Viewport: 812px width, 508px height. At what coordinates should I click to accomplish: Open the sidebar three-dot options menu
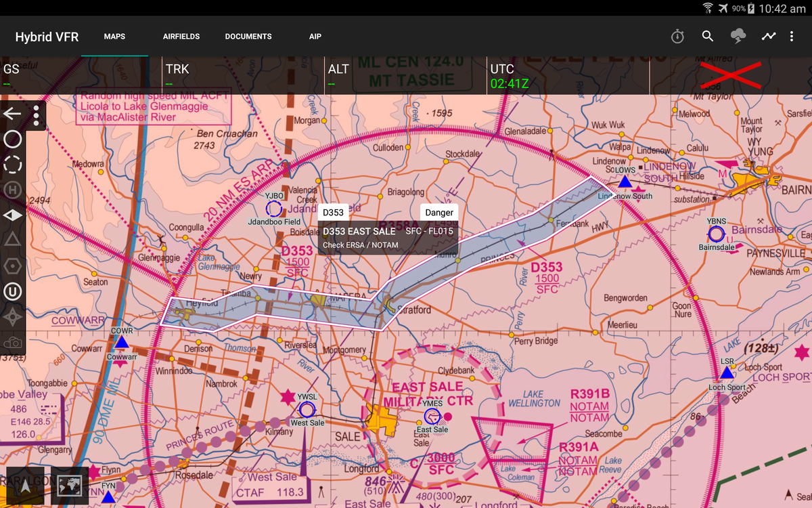[36, 115]
